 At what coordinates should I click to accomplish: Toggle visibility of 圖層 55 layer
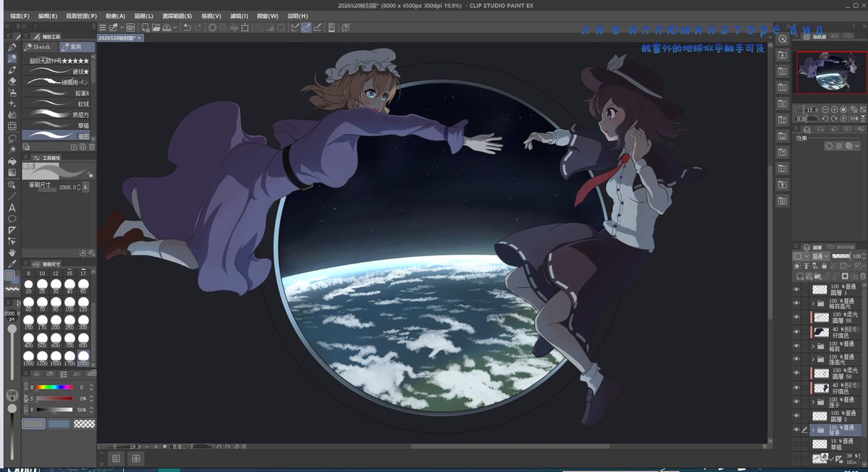point(796,317)
